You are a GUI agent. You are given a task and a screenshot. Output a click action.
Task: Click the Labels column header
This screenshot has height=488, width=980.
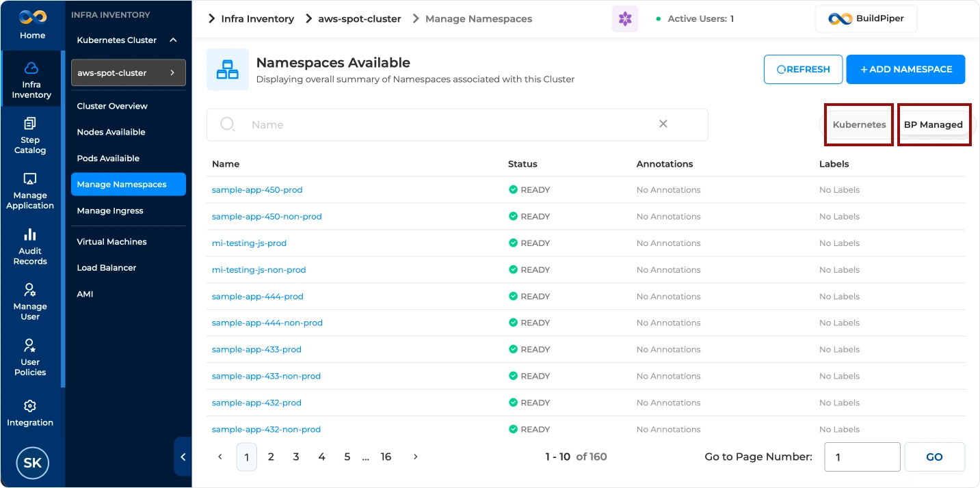(x=834, y=164)
